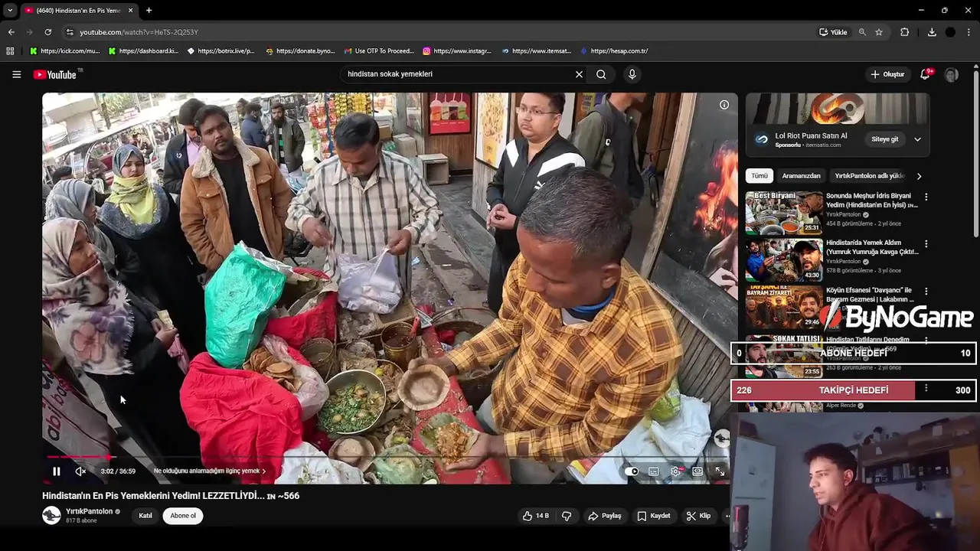Viewport: 980px width, 551px height.
Task: Expand the sponsored ad options chevron
Action: [917, 139]
